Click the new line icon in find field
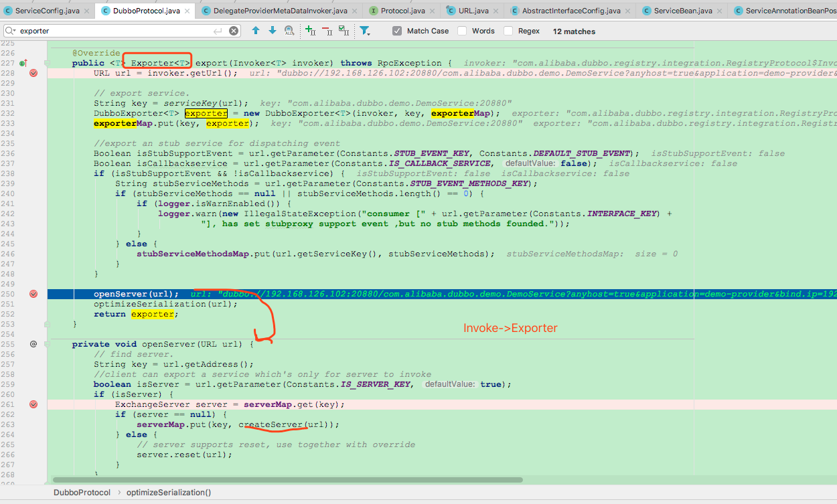837x504 pixels. tap(218, 31)
